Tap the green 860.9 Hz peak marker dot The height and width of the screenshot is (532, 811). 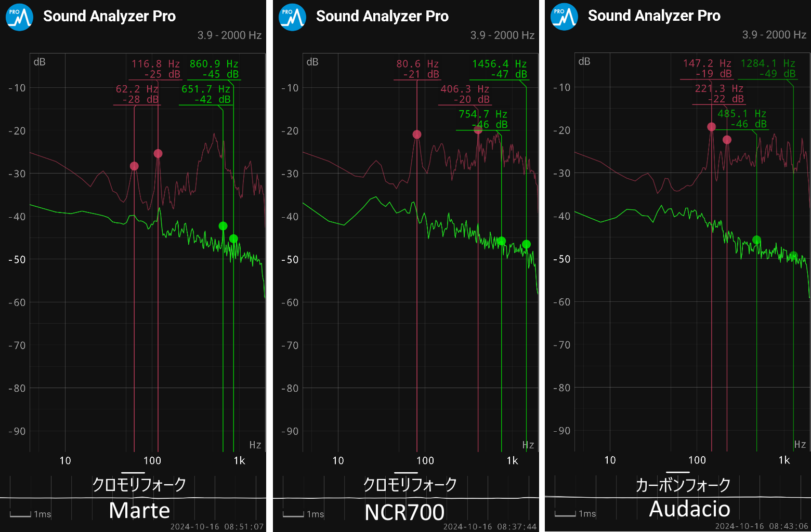(x=233, y=239)
